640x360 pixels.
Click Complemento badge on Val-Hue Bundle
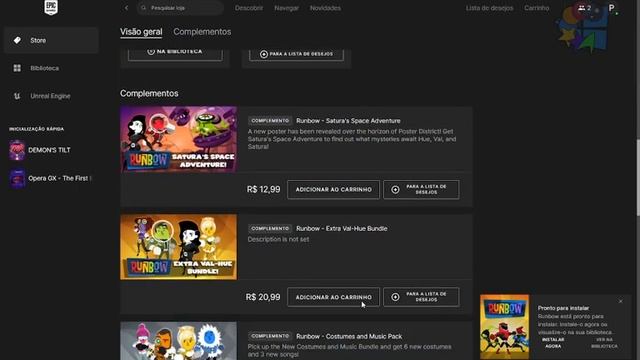tap(270, 229)
